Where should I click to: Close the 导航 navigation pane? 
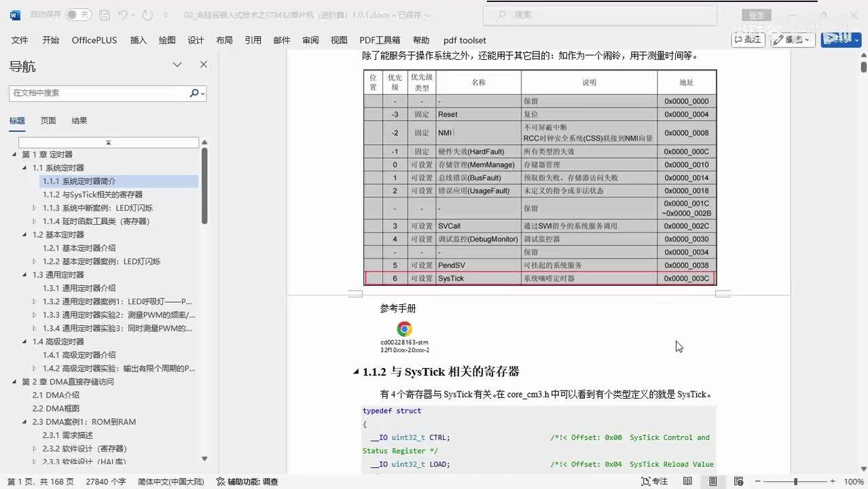(203, 65)
